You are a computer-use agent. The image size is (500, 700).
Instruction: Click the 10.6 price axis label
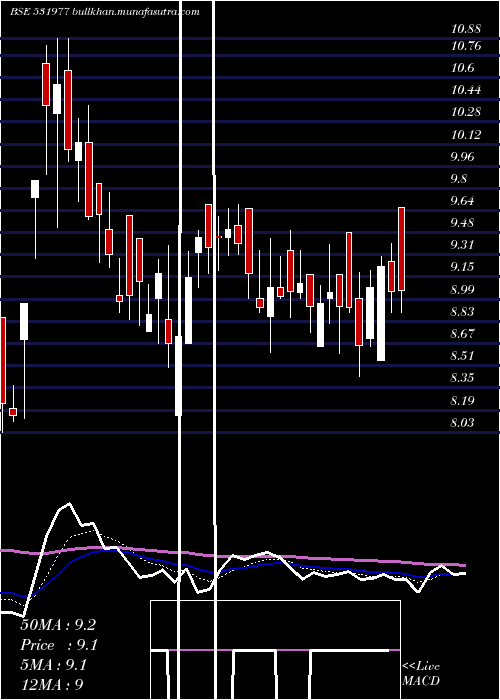pyautogui.click(x=462, y=68)
